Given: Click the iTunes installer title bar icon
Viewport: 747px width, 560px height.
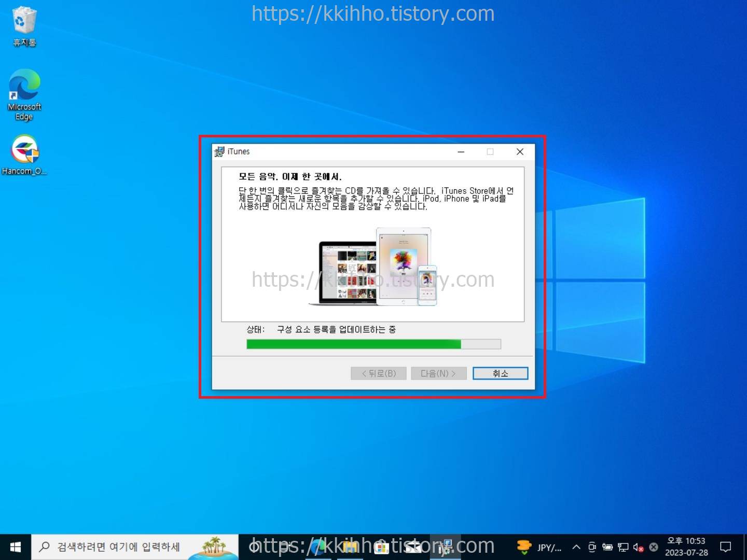Looking at the screenshot, I should (219, 151).
